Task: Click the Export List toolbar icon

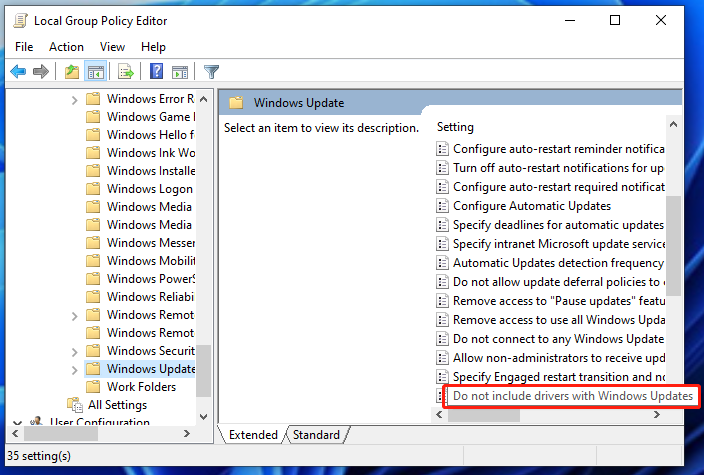Action: (126, 71)
